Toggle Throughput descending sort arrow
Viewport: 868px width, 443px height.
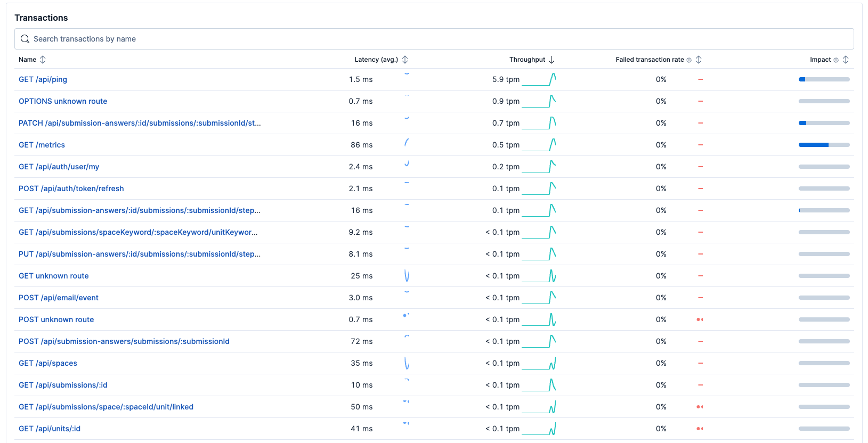click(x=551, y=60)
